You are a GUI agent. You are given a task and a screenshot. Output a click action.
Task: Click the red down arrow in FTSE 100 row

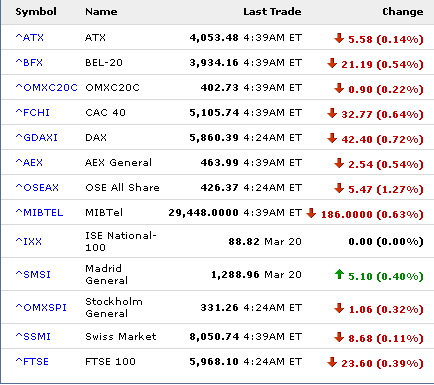coord(332,362)
